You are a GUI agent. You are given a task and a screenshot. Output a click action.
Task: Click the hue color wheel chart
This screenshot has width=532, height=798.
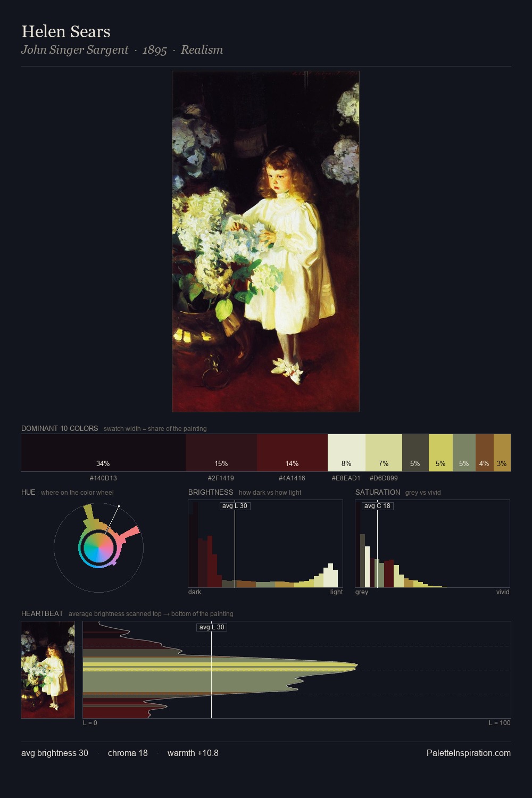pyautogui.click(x=98, y=547)
